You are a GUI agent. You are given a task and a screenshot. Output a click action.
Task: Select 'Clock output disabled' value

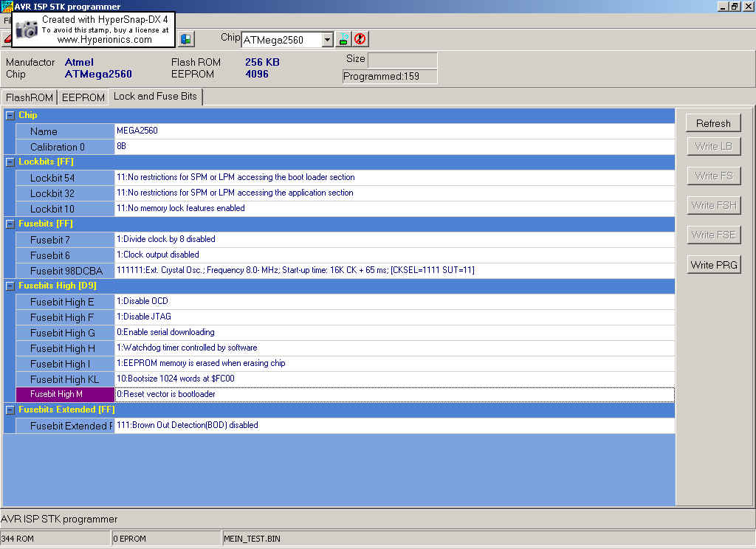point(394,255)
